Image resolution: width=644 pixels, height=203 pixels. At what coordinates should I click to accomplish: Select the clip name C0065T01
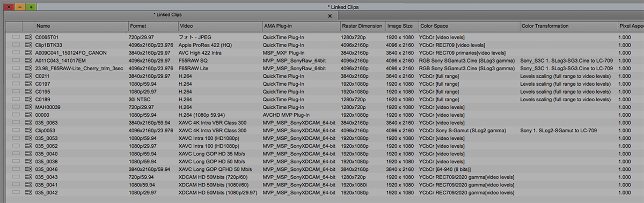[x=46, y=38]
